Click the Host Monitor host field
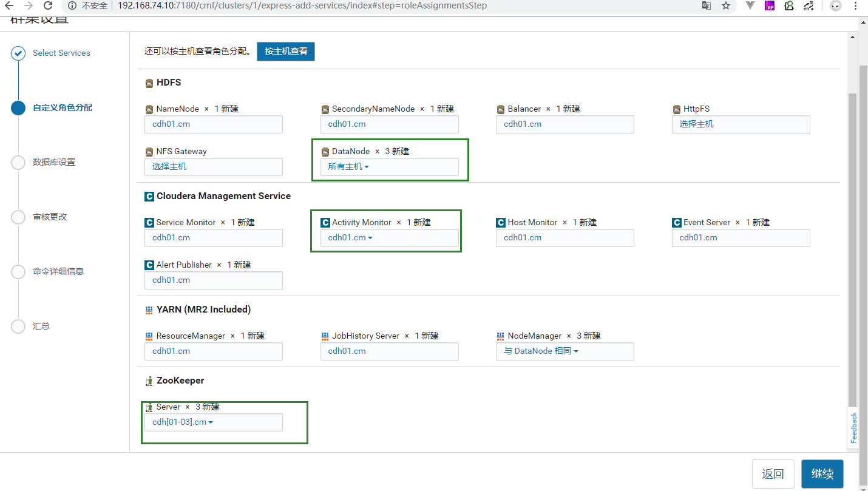The height and width of the screenshot is (491, 868). (x=565, y=238)
